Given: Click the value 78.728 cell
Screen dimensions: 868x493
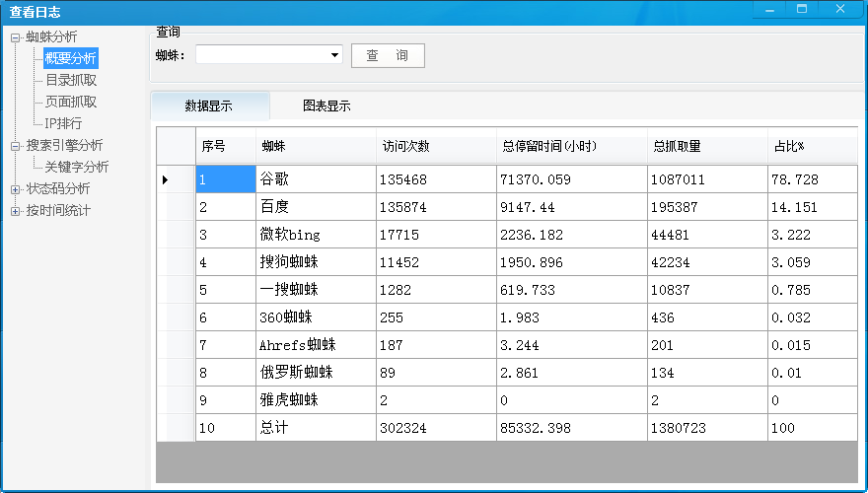Looking at the screenshot, I should 813,179.
